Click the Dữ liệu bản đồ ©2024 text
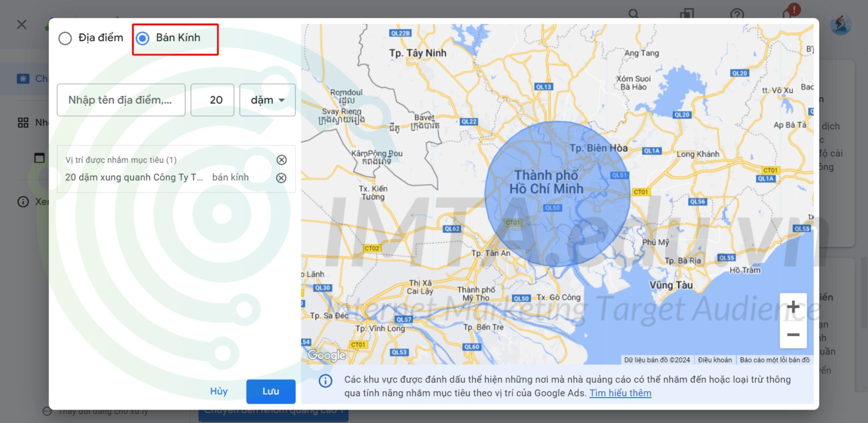Viewport: 868px width, 423px height. (657, 360)
